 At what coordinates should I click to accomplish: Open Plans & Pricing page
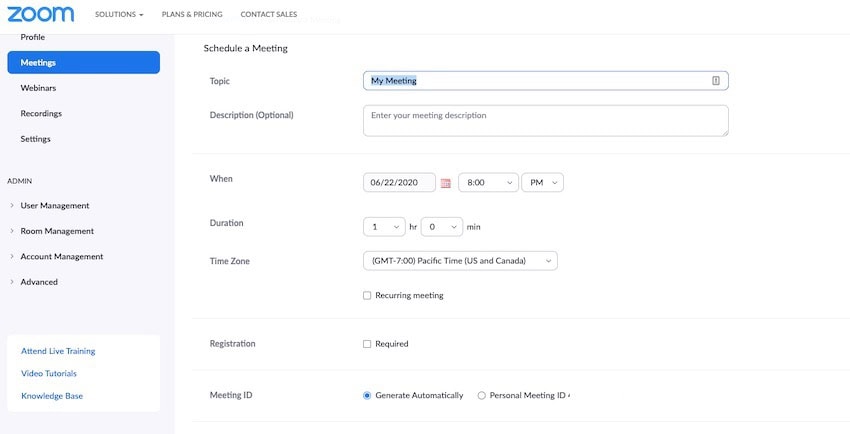pos(192,15)
